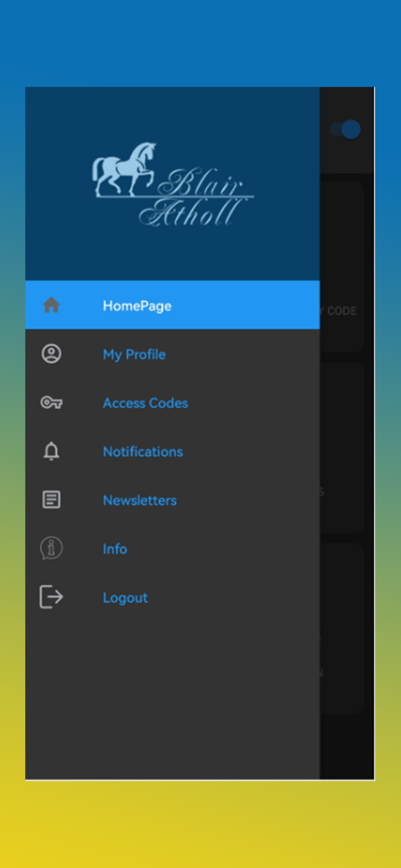This screenshot has width=401, height=868.
Task: Toggle the switch at top right
Action: click(x=346, y=129)
